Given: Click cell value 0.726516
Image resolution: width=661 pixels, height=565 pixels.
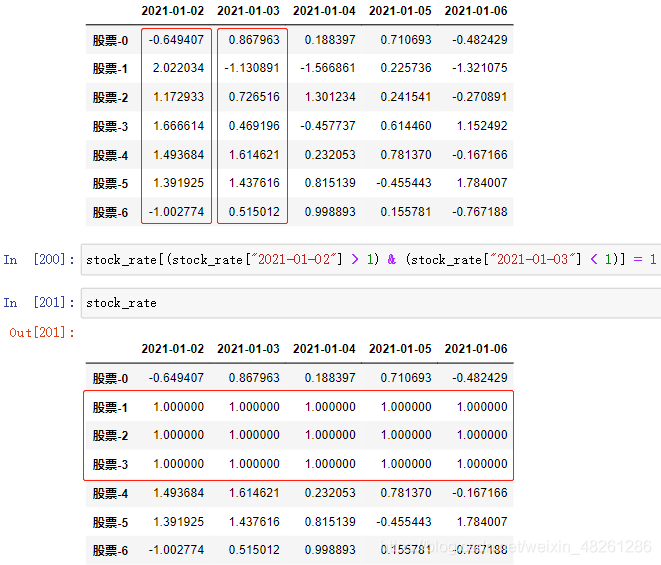Looking at the screenshot, I should coord(254,97).
